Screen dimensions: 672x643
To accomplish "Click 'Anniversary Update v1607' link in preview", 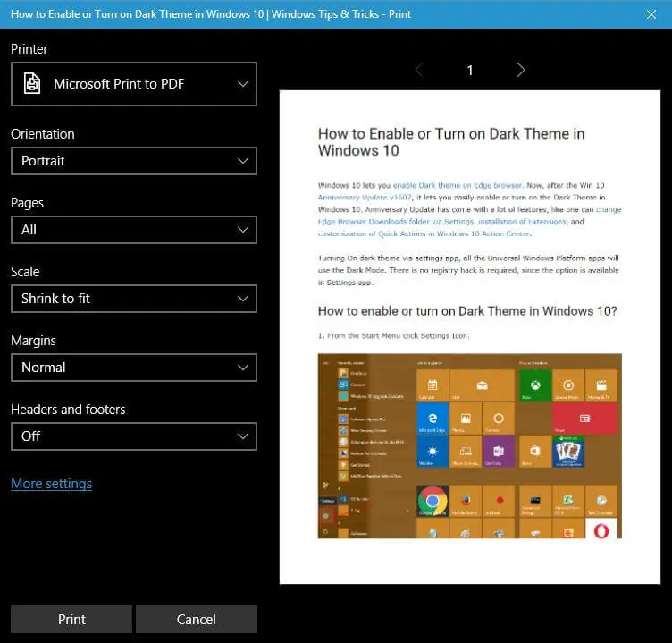I will [365, 198].
